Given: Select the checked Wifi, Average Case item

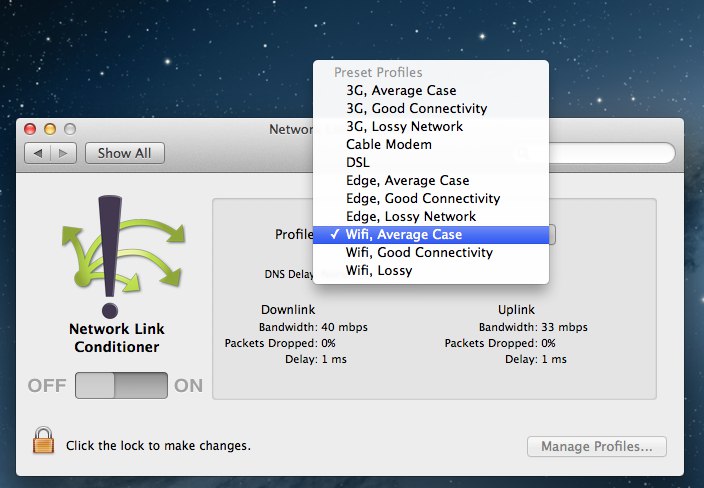Looking at the screenshot, I should click(x=431, y=235).
